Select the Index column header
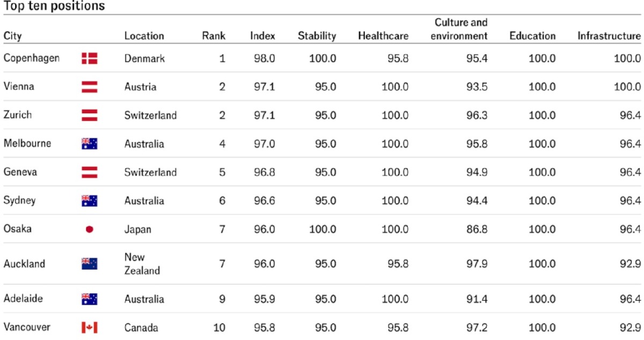Viewport: 644px width, 340px height. pyautogui.click(x=262, y=36)
